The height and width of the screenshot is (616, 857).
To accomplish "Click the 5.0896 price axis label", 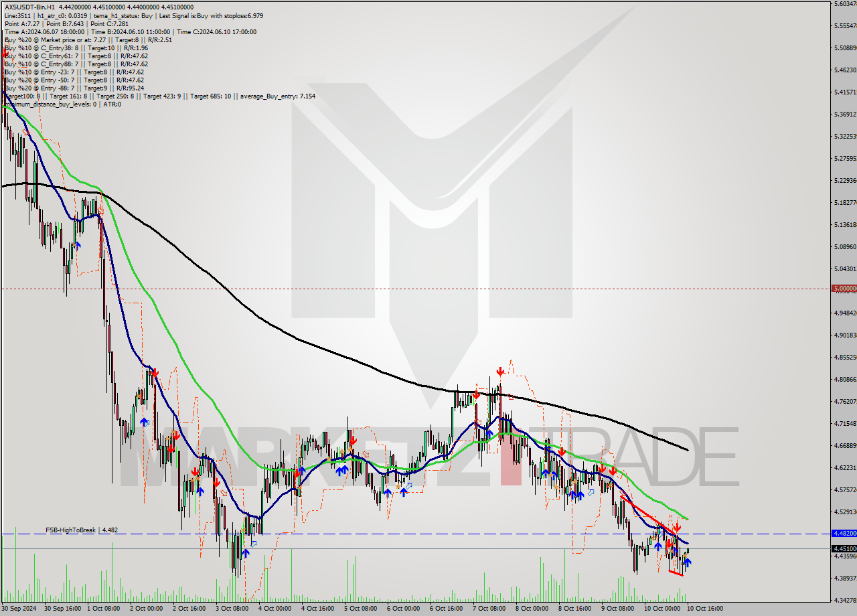I will (845, 246).
